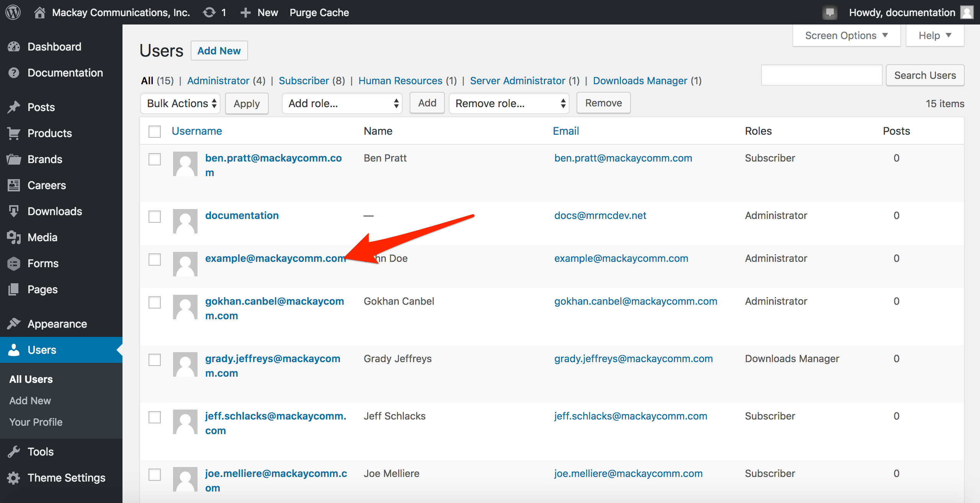980x503 pixels.
Task: Click the Forms icon in sidebar
Action: (14, 263)
